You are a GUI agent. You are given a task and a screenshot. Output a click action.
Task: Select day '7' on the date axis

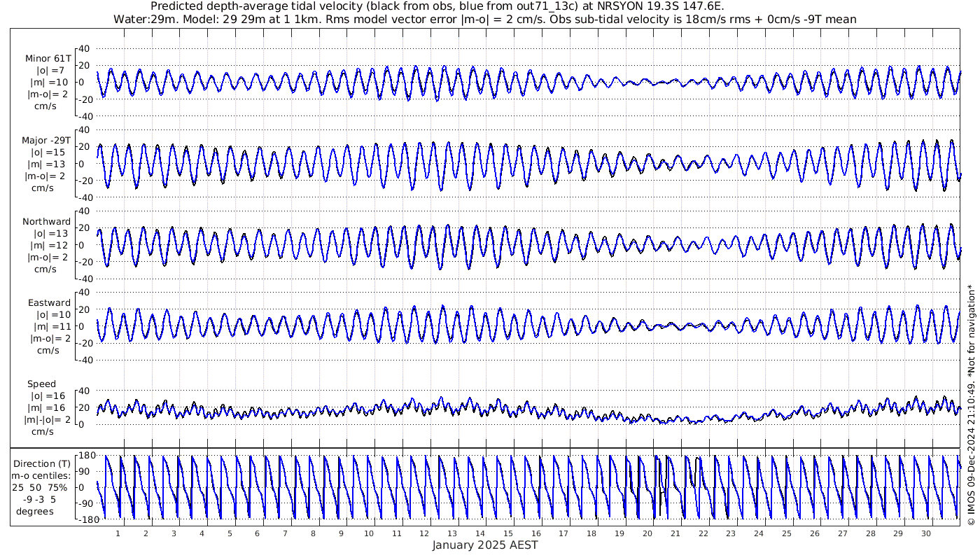(x=285, y=533)
